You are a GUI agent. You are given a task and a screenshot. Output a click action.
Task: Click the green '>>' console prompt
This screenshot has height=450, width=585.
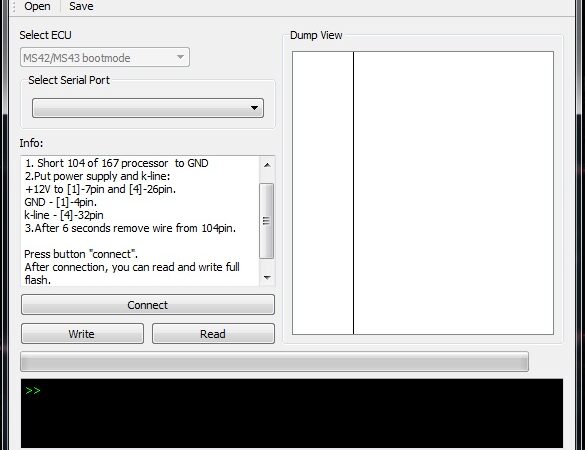pyautogui.click(x=33, y=391)
